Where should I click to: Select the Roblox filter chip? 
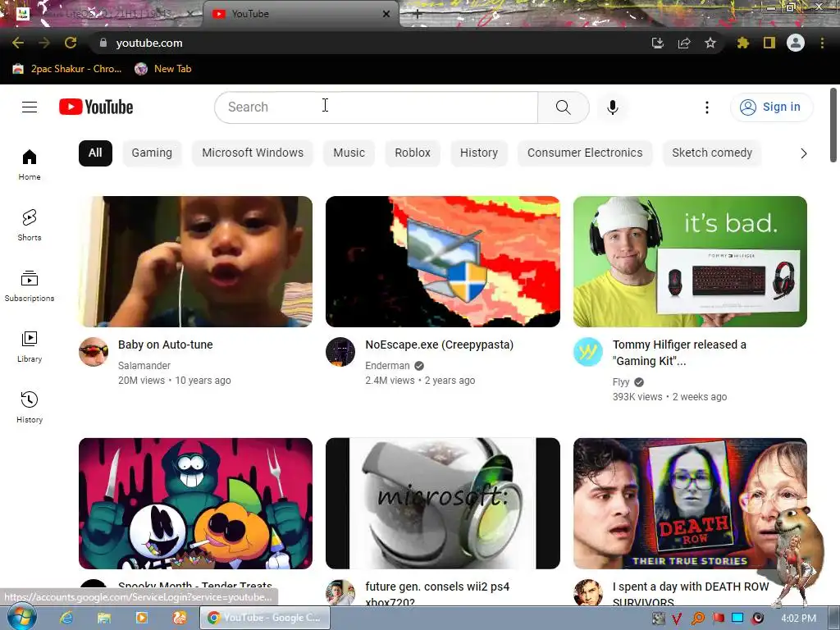pyautogui.click(x=413, y=153)
